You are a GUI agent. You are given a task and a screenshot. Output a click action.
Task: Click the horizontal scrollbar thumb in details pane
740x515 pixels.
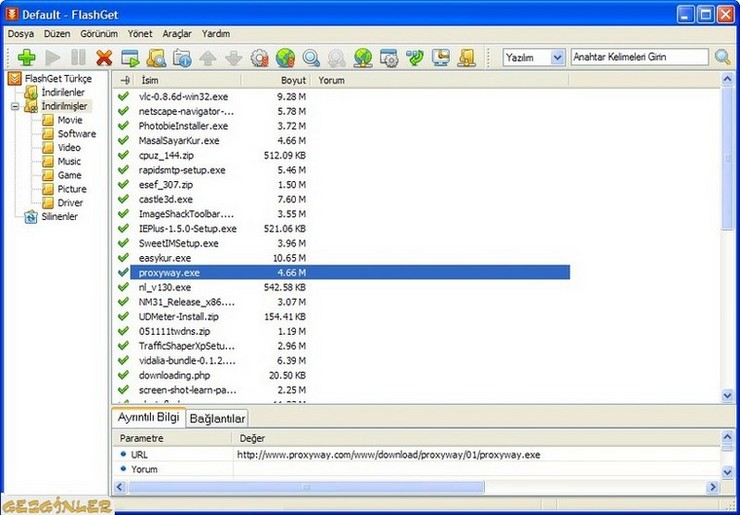point(306,487)
